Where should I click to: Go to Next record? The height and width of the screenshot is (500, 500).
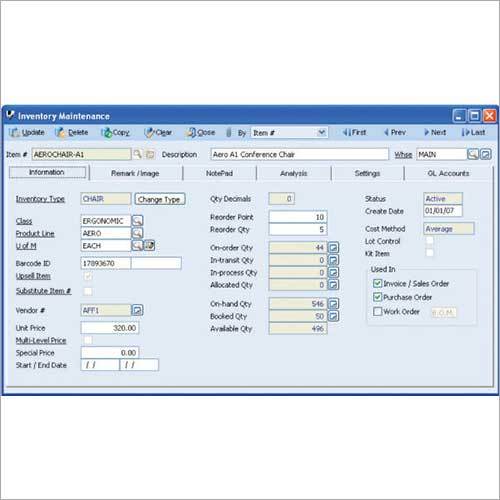click(435, 132)
